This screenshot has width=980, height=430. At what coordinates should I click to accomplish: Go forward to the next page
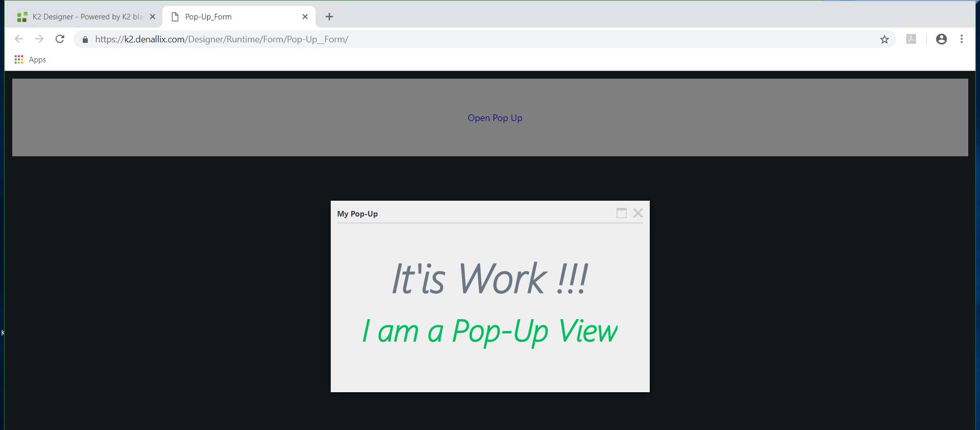click(39, 39)
